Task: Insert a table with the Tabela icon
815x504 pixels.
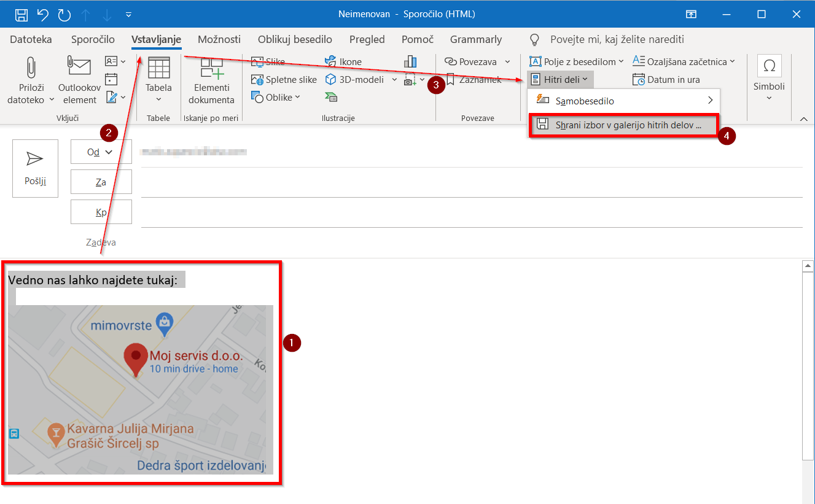Action: pyautogui.click(x=158, y=69)
